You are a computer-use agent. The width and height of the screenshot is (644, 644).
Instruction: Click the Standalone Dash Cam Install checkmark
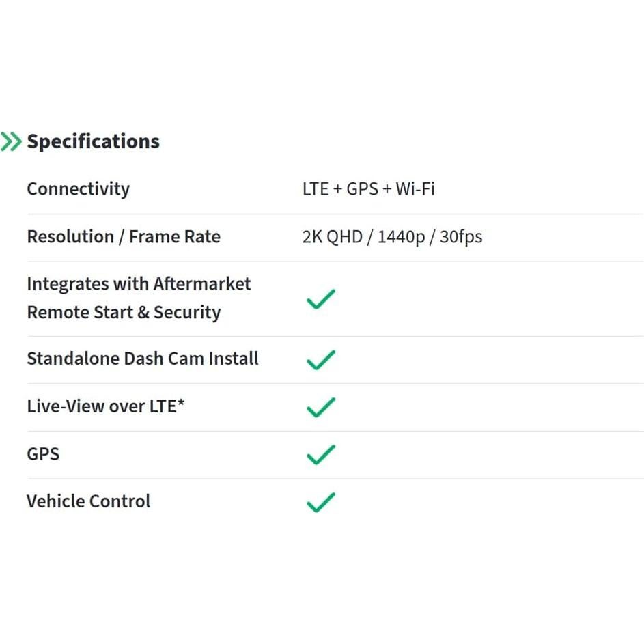point(320,360)
